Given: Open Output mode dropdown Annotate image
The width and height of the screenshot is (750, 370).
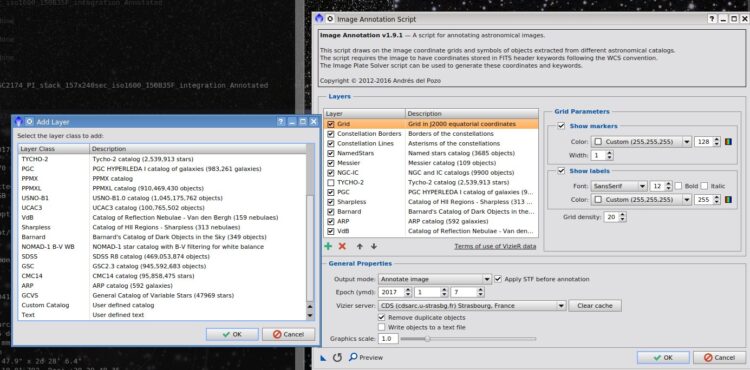Looking at the screenshot, I should pos(435,279).
